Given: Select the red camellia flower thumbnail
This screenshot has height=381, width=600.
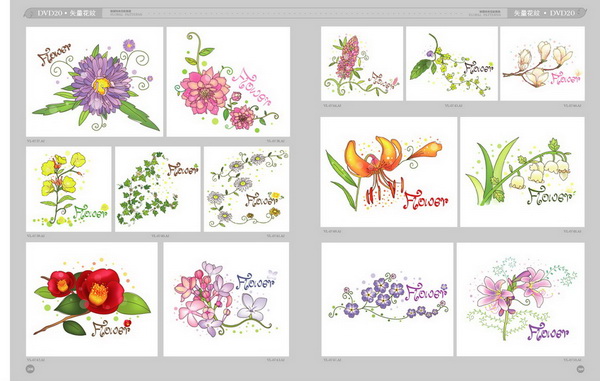Looking at the screenshot, I should (92, 299).
